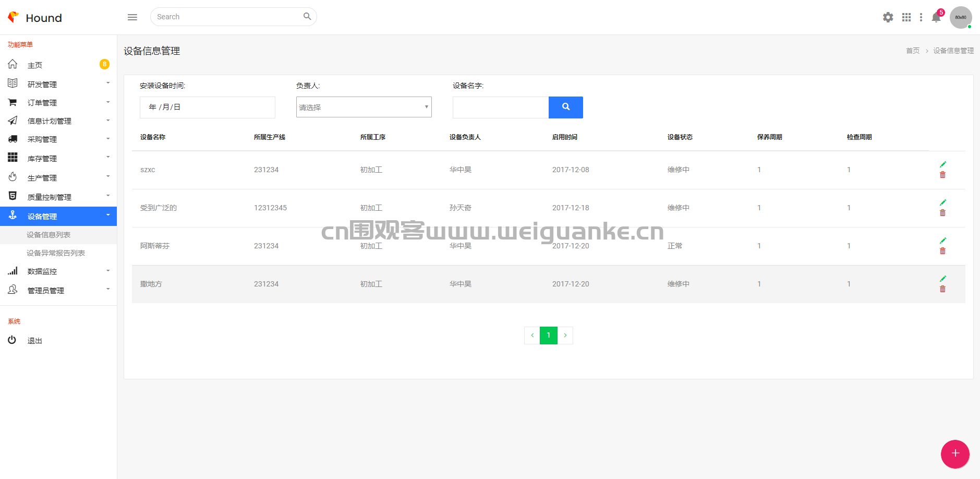
Task: Click the 2017-12-18 date cell
Action: click(x=571, y=208)
